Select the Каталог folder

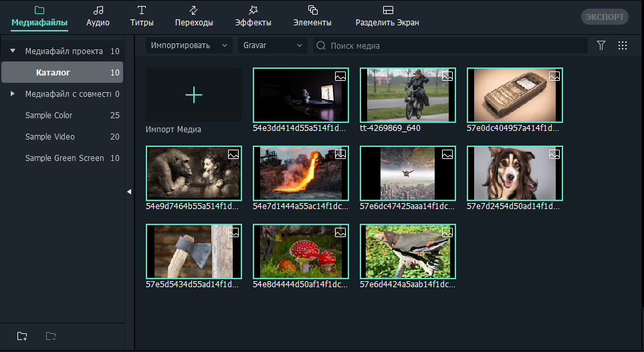coord(62,72)
